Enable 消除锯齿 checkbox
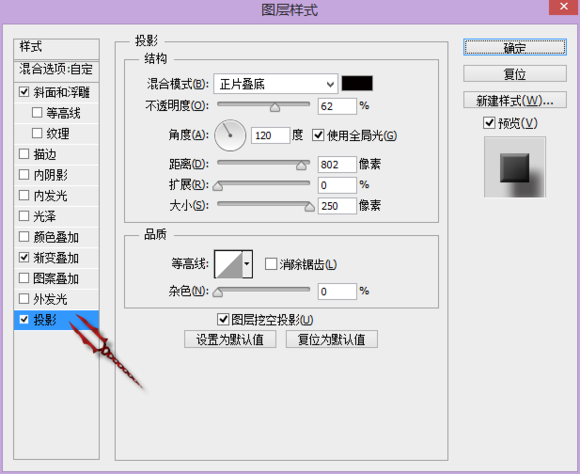The height and width of the screenshot is (474, 580). click(x=271, y=264)
